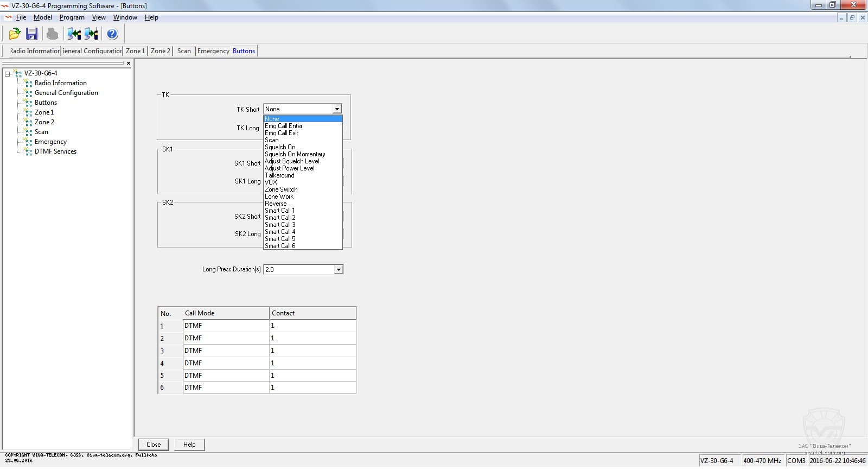This screenshot has width=868, height=469.
Task: Open the Window menu
Action: 125,17
